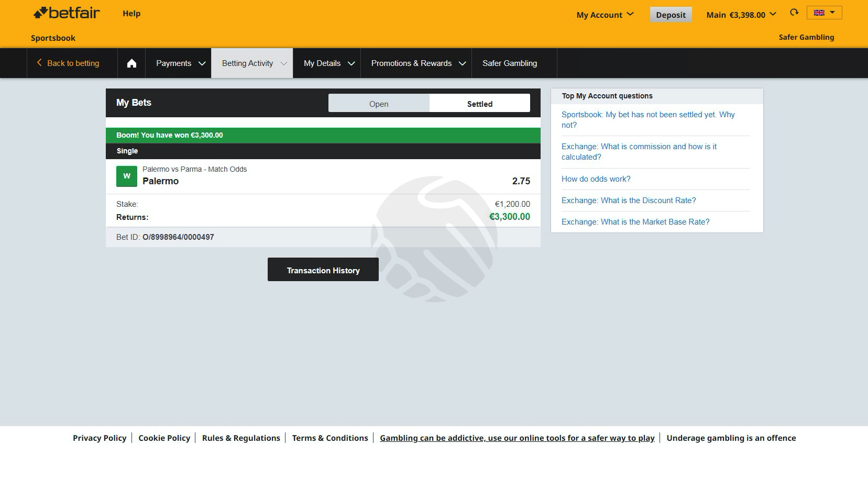Open the Terms & Conditions footer link
The height and width of the screenshot is (478, 868).
(x=330, y=438)
